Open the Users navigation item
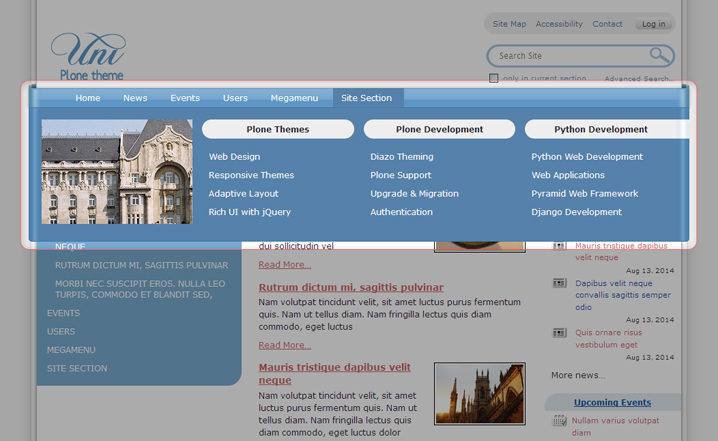Screen dimensions: 718x441 point(235,98)
